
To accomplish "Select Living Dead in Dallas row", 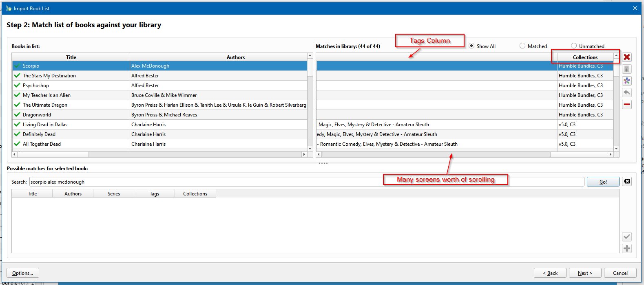I will (x=159, y=124).
